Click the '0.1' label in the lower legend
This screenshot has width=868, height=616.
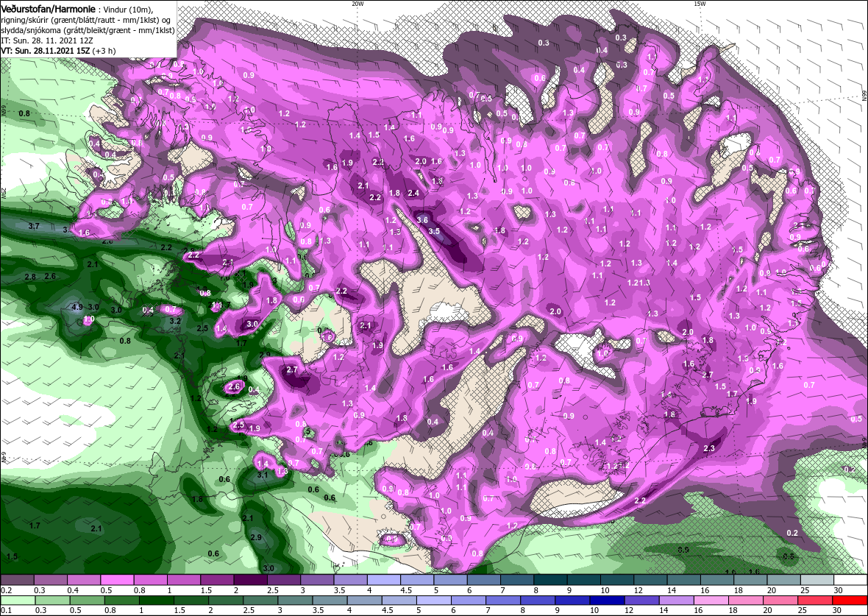(x=7, y=610)
